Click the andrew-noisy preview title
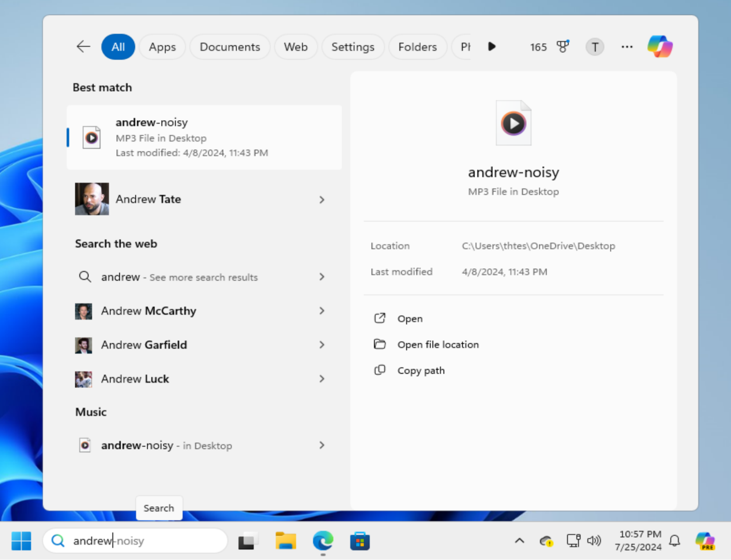 (x=513, y=172)
